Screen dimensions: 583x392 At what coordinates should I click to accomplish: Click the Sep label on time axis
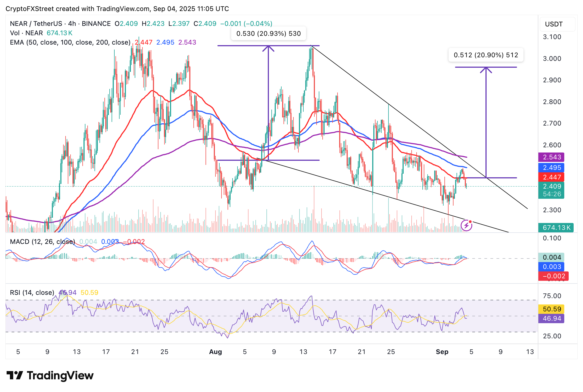click(442, 352)
